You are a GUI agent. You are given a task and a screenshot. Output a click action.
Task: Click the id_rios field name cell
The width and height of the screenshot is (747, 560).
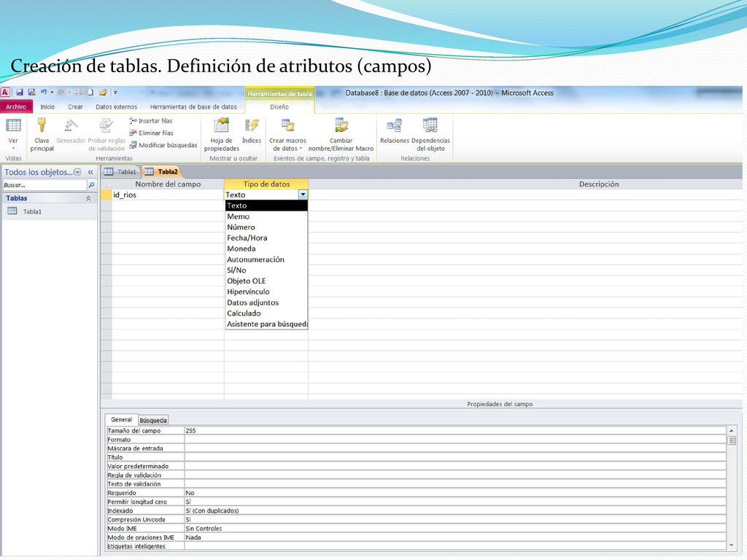[x=168, y=195]
